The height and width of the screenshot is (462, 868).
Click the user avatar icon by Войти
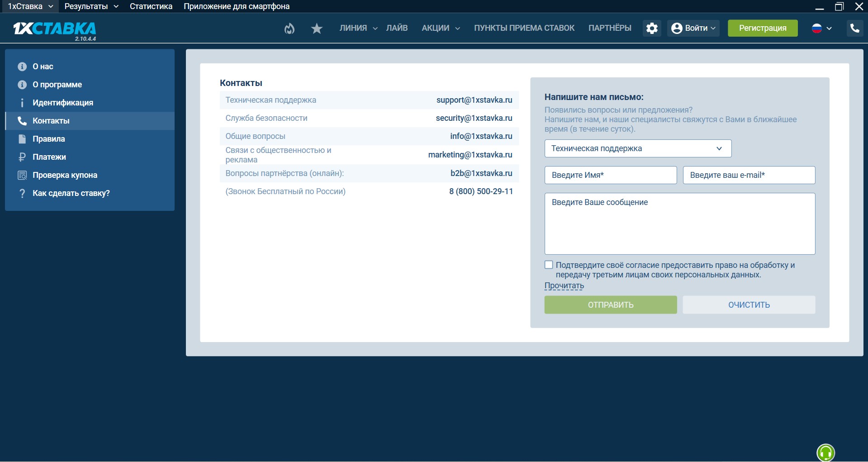[x=677, y=28]
